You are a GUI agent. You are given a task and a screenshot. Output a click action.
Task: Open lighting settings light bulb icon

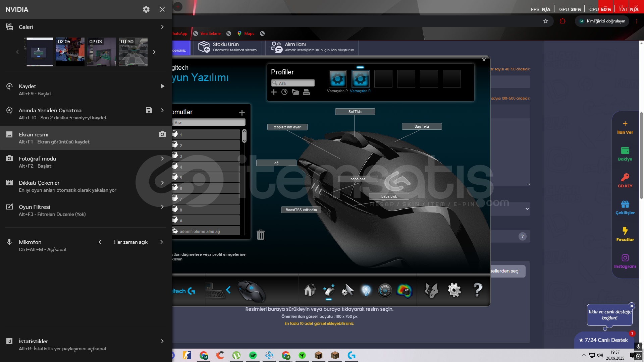tap(366, 290)
